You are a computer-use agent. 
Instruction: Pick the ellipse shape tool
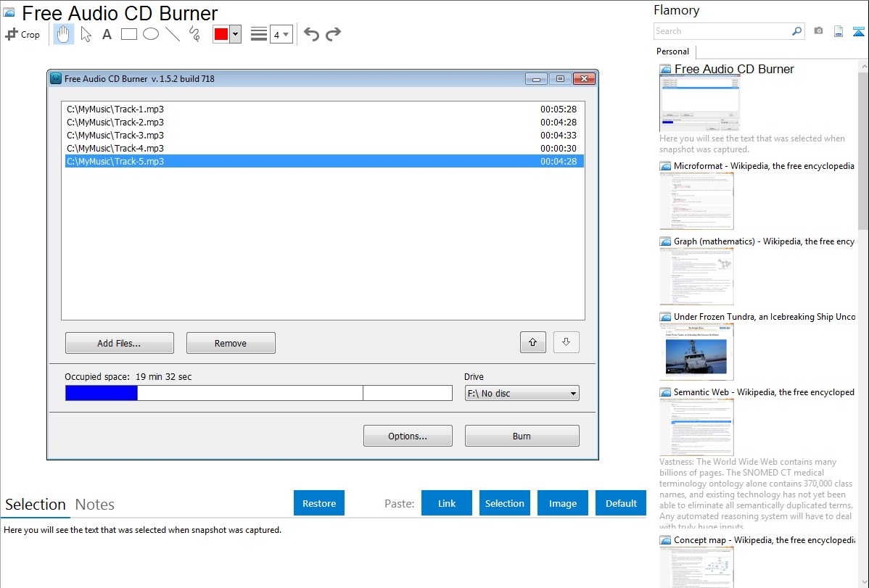151,34
